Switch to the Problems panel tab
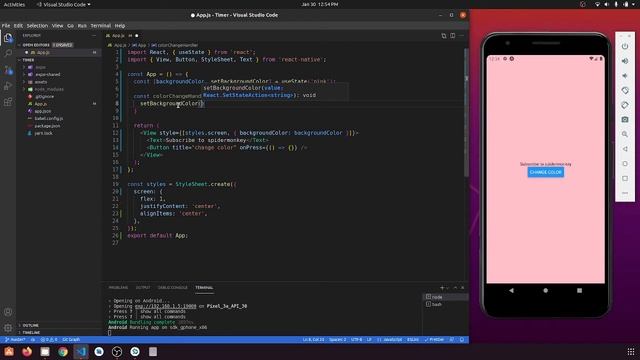 coord(118,288)
